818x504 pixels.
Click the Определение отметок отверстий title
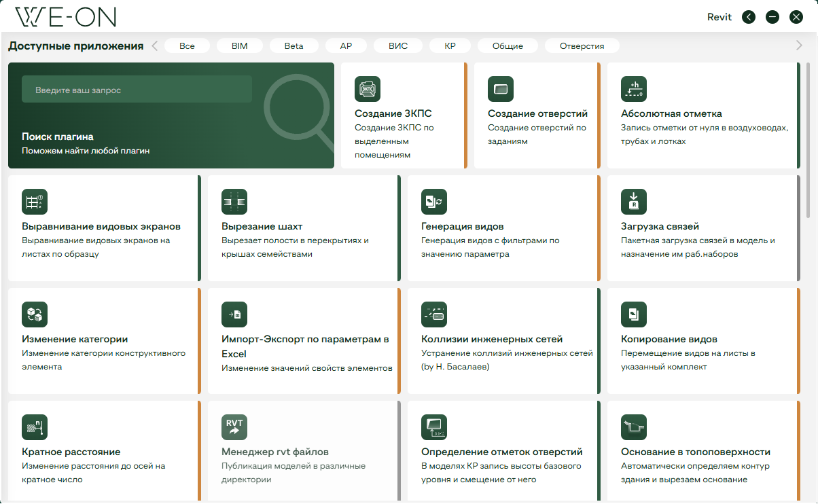[502, 452]
